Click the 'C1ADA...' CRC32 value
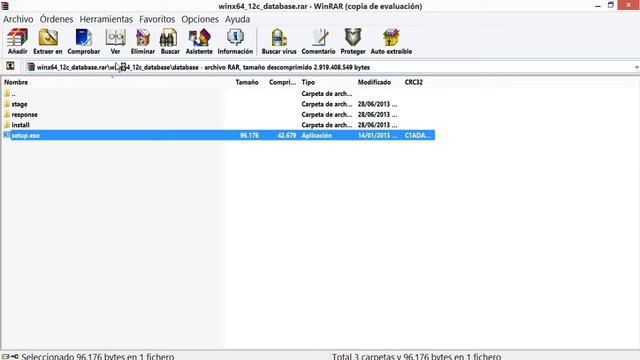640x360 pixels. (x=418, y=136)
